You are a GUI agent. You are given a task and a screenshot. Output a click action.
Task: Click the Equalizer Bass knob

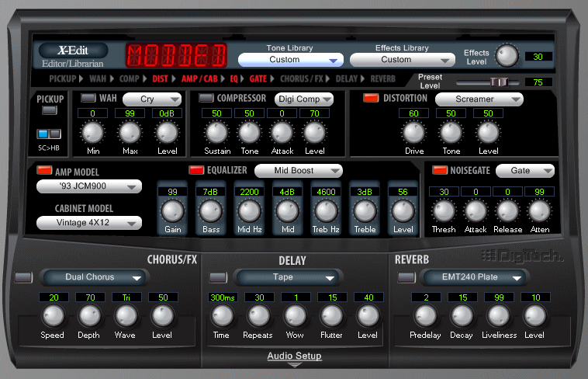[x=211, y=211]
